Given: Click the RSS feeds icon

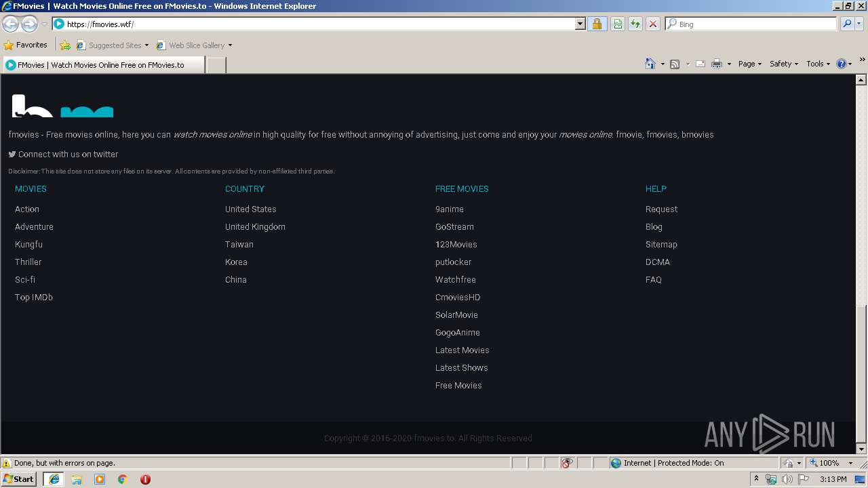Looking at the screenshot, I should (675, 64).
